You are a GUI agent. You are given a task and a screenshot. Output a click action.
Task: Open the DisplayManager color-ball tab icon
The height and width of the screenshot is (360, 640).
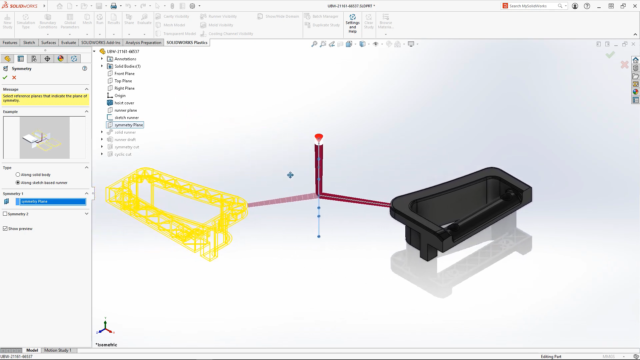pyautogui.click(x=60, y=59)
